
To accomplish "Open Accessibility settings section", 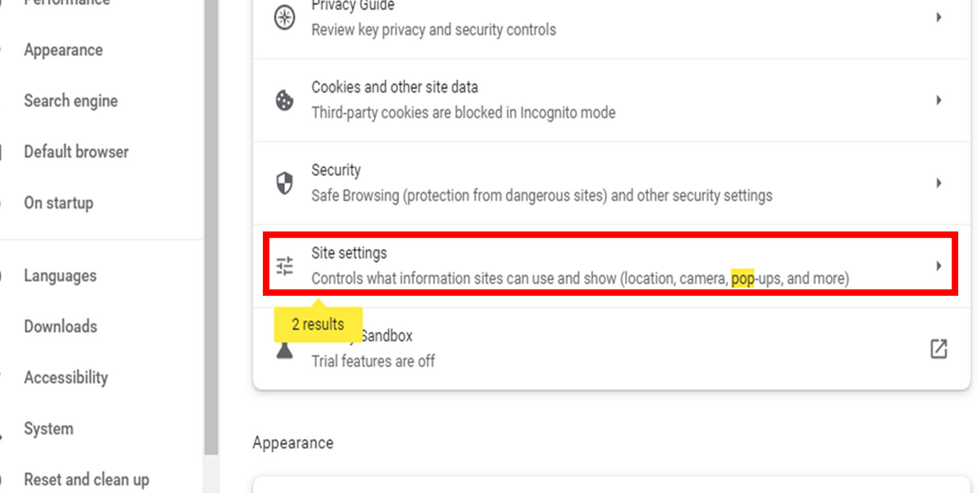I will point(66,377).
